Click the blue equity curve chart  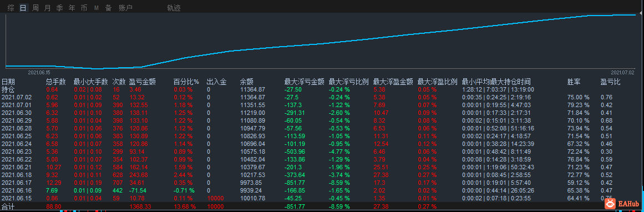pos(321,41)
